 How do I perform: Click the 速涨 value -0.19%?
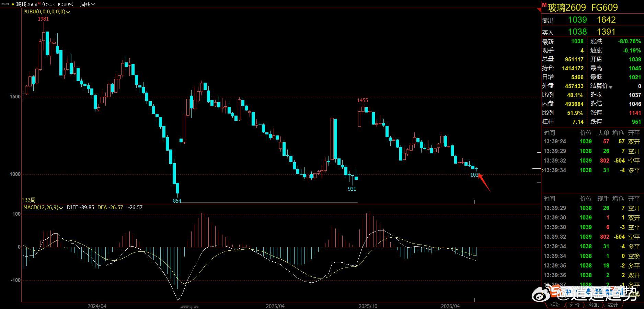(632, 50)
